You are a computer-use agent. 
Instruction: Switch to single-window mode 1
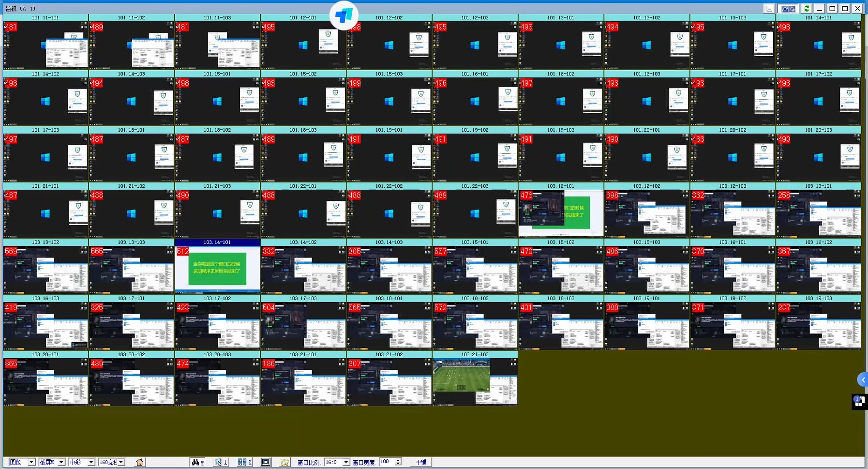(x=221, y=462)
